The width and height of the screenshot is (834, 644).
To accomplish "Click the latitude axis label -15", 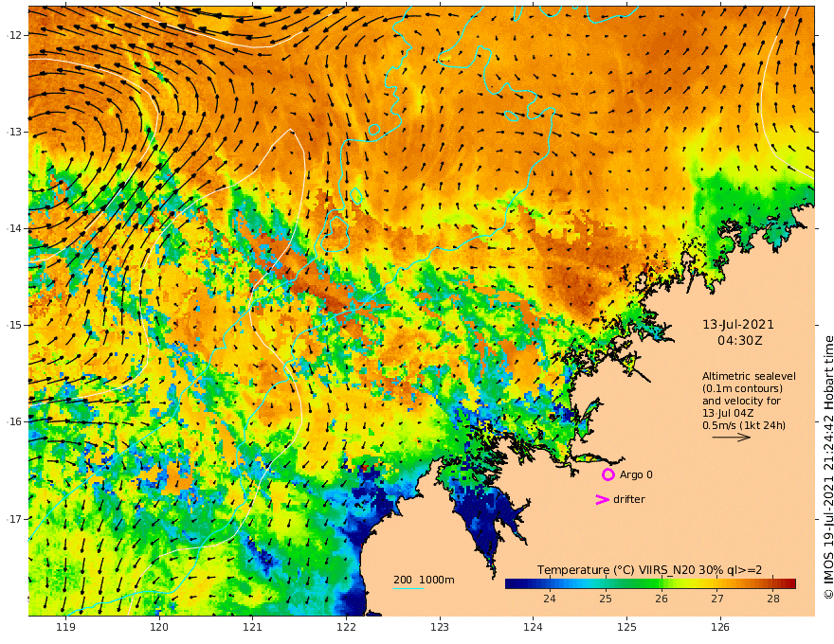I will pyautogui.click(x=14, y=325).
